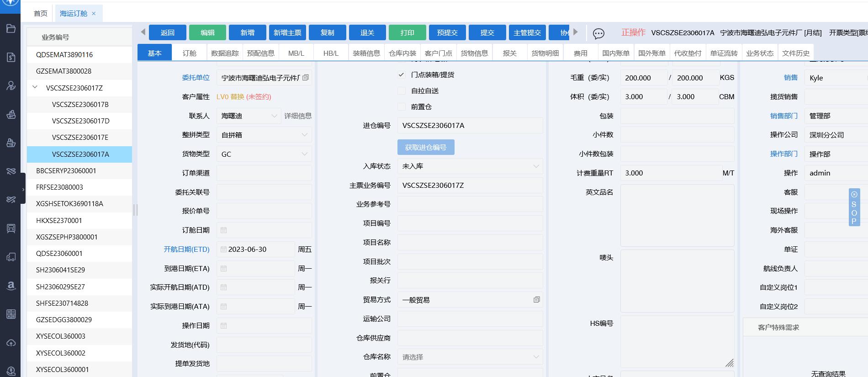Click the green 打印 button
The width and height of the screenshot is (868, 377).
[407, 32]
